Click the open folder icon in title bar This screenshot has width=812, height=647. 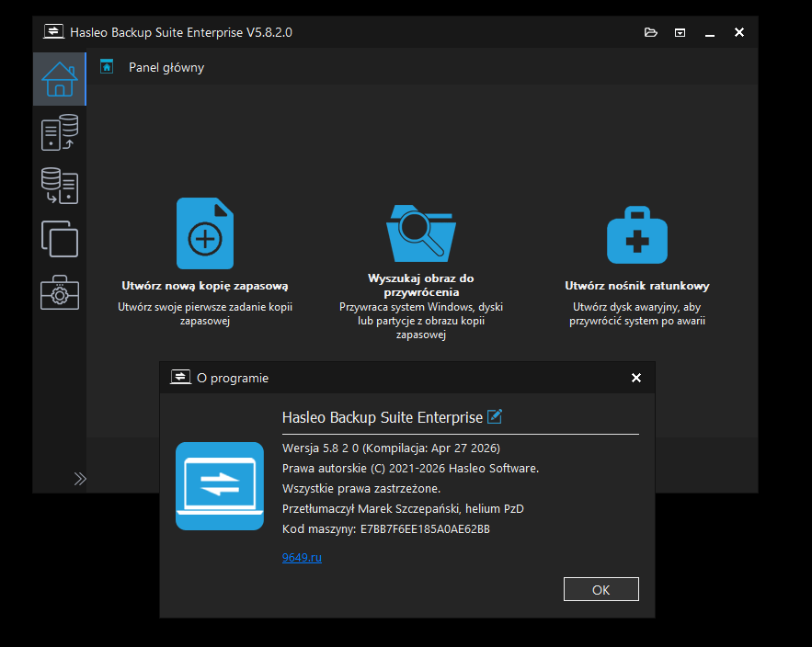point(650,32)
